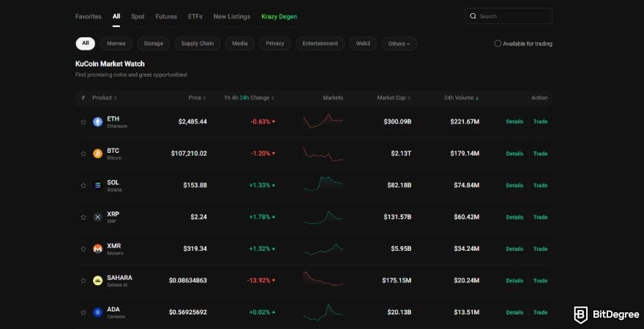Open the SAHARA sparkline chart
The width and height of the screenshot is (644, 329).
323,279
